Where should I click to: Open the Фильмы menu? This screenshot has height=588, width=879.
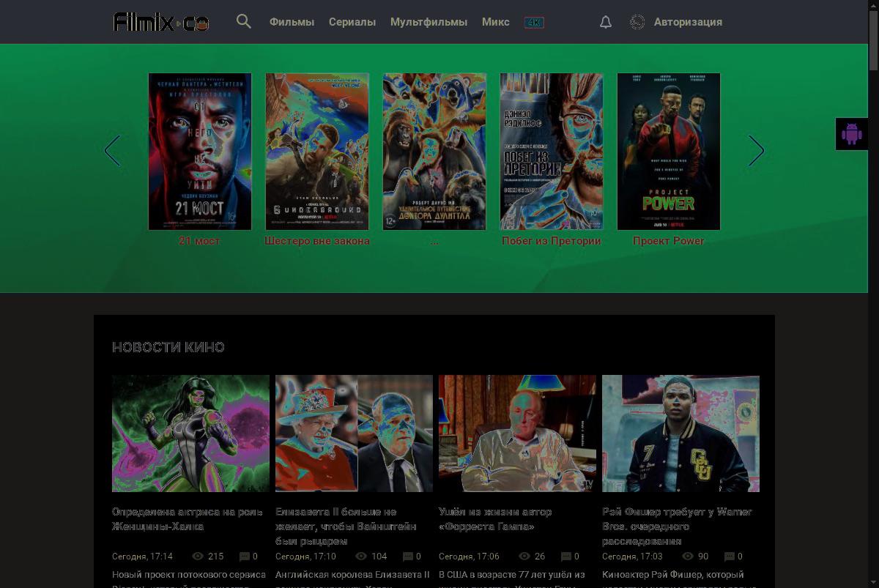click(292, 22)
